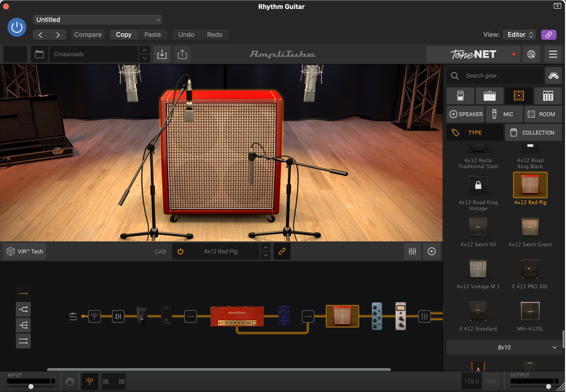Toggle the purple sidechain link button
The width and height of the screenshot is (566, 392).
pos(549,35)
